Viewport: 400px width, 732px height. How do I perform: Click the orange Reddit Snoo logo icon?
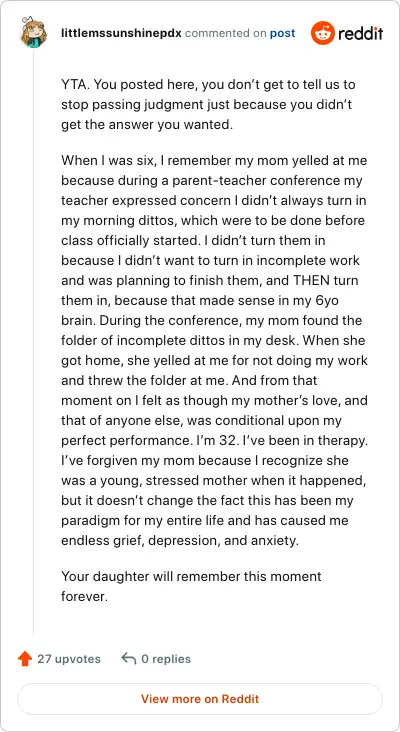(323, 34)
